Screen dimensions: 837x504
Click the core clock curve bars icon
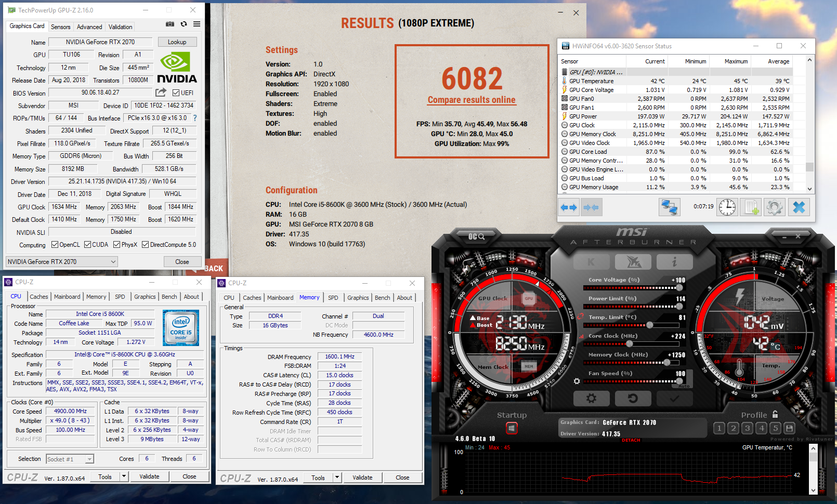point(581,336)
